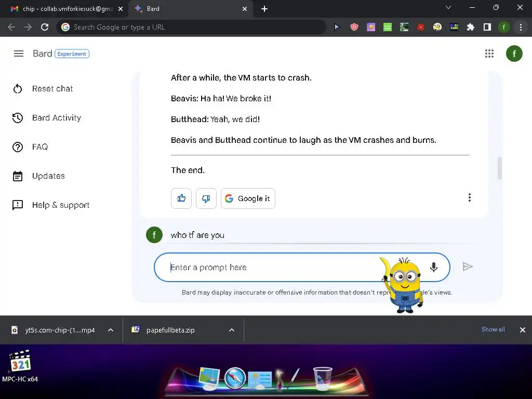Open the Chrome profile avatar
532x399 pixels.
point(504,27)
